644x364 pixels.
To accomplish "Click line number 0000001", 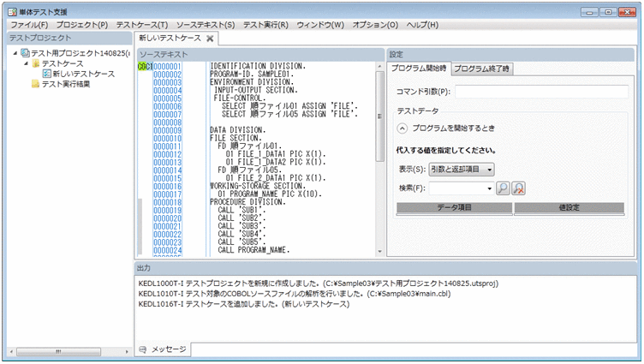I will [167, 67].
